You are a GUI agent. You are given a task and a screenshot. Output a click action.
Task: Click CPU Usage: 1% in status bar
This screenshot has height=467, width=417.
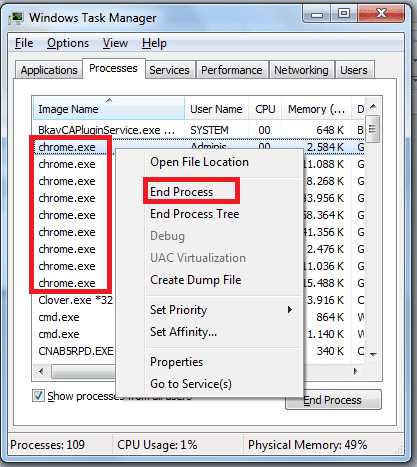click(x=157, y=445)
